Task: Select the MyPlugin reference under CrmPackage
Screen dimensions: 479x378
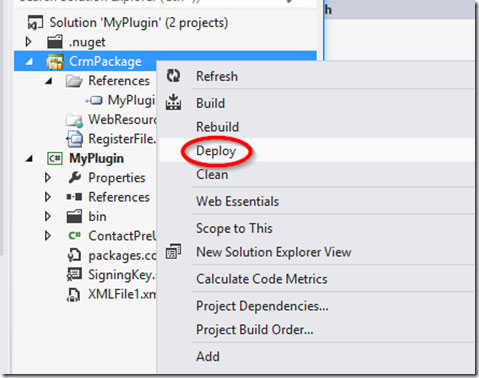Action: 131,100
